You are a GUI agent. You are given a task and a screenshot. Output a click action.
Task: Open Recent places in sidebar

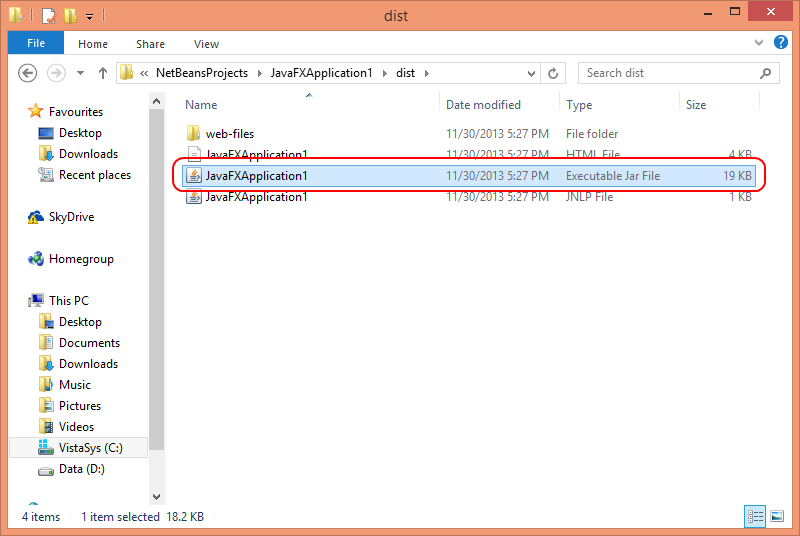pos(94,175)
